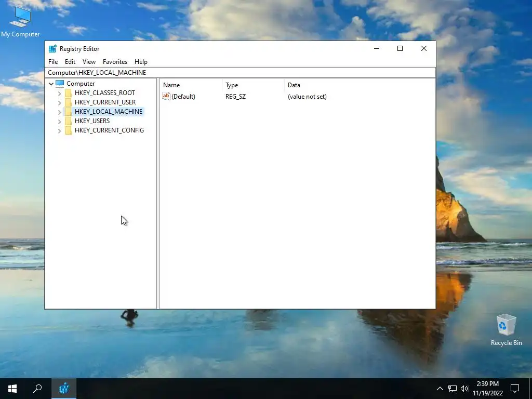
Task: Select the HKEY_CLASSES_ROOT key label
Action: [x=105, y=93]
